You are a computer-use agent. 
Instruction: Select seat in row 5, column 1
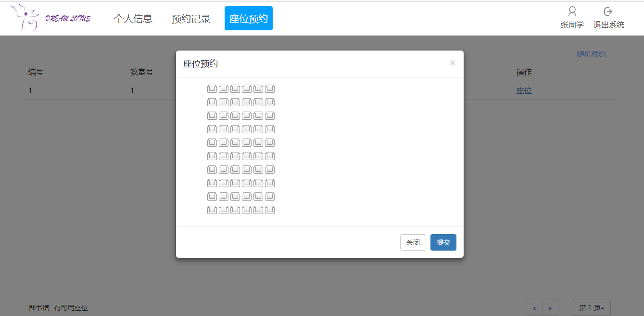click(212, 143)
